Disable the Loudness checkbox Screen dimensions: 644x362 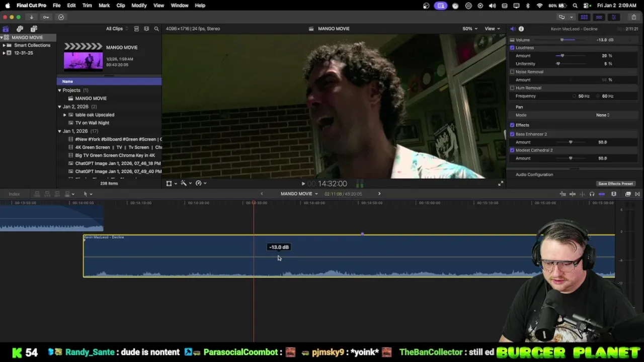tap(512, 48)
